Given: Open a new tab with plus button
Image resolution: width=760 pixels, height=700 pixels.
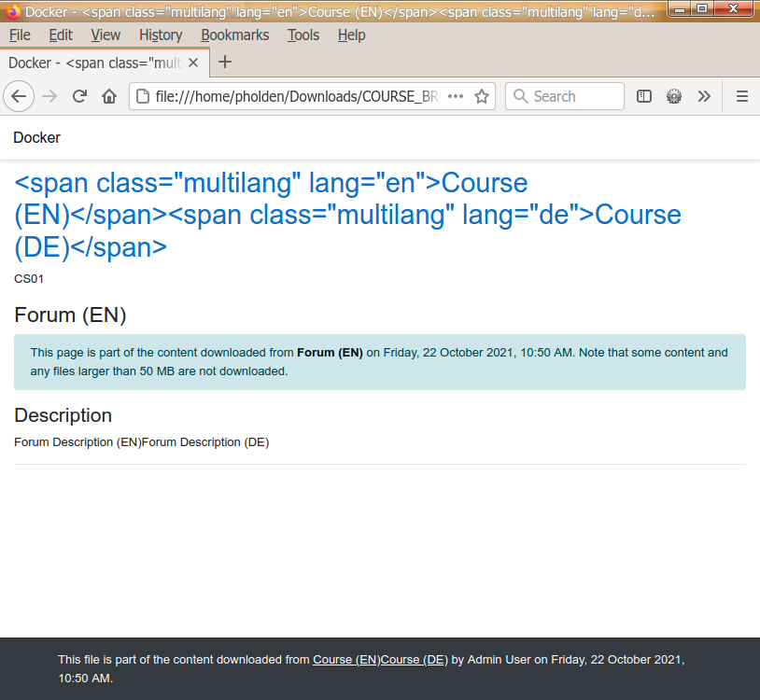Looking at the screenshot, I should pyautogui.click(x=224, y=62).
